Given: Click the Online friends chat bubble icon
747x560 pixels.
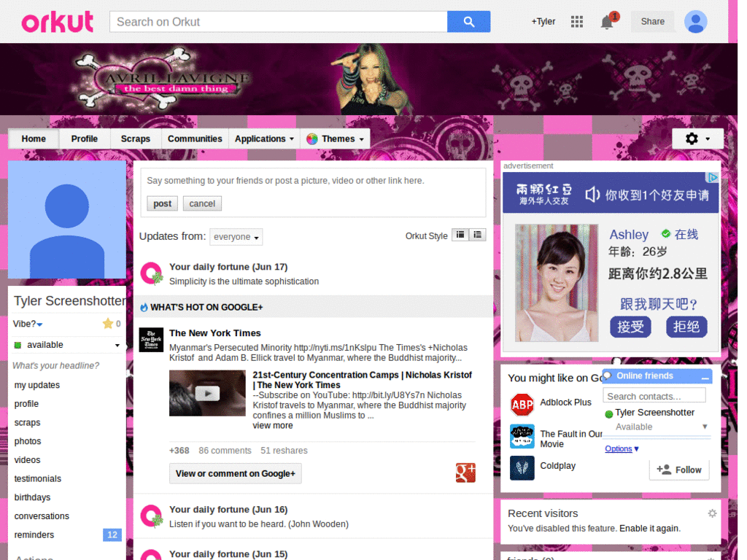Looking at the screenshot, I should [608, 376].
